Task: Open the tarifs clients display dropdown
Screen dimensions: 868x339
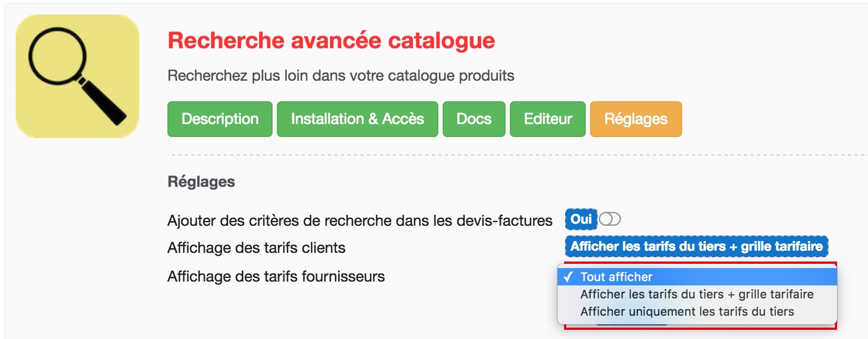Action: coord(697,246)
